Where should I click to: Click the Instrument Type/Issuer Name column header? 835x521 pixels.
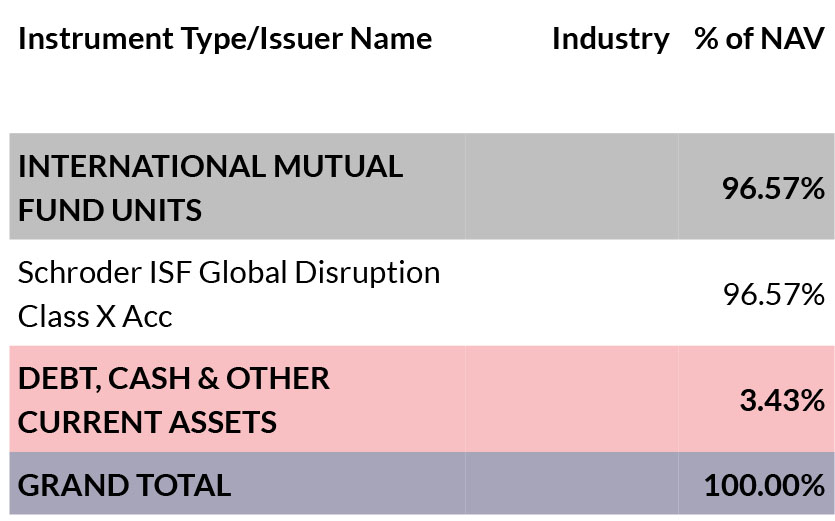(225, 39)
